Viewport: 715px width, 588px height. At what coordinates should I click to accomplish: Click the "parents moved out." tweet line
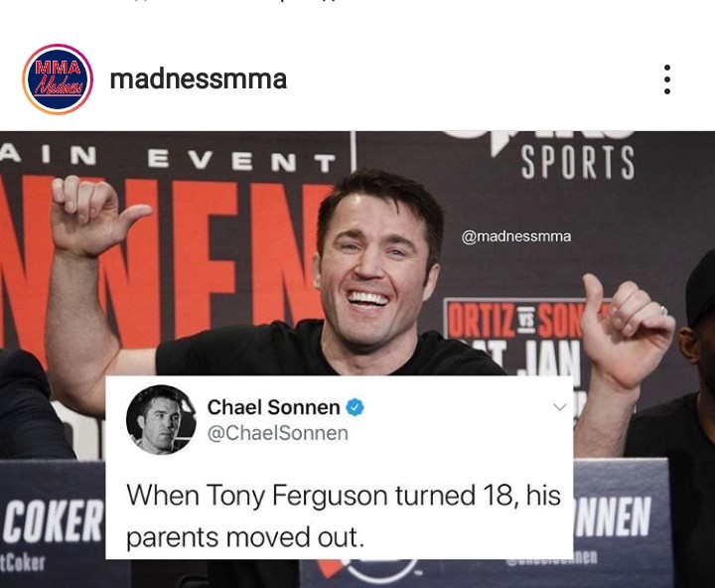coord(245,537)
